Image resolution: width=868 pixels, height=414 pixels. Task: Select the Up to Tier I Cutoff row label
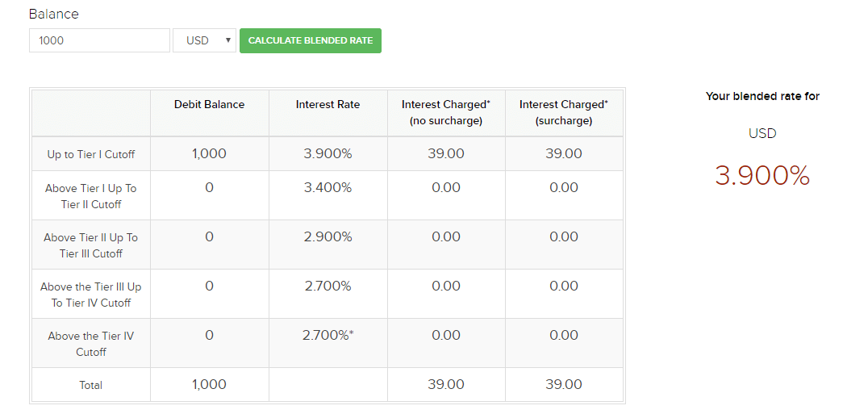91,154
